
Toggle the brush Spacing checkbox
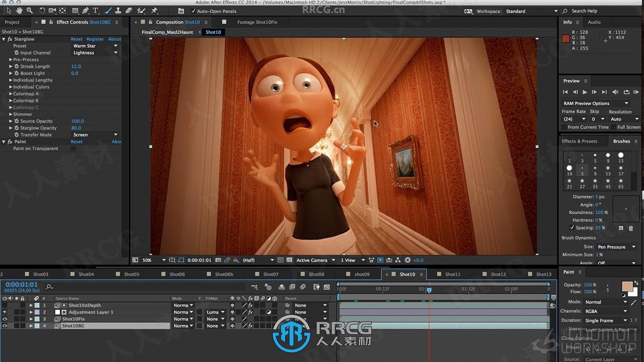pyautogui.click(x=572, y=228)
